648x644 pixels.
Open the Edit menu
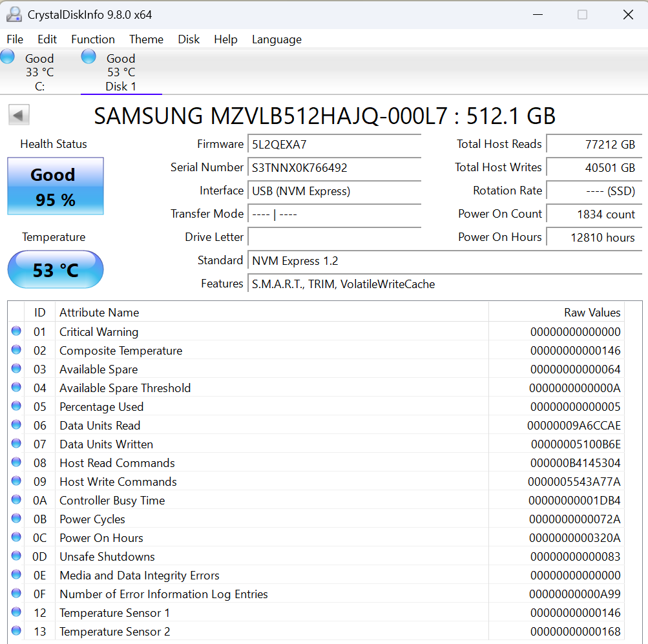[x=47, y=39]
